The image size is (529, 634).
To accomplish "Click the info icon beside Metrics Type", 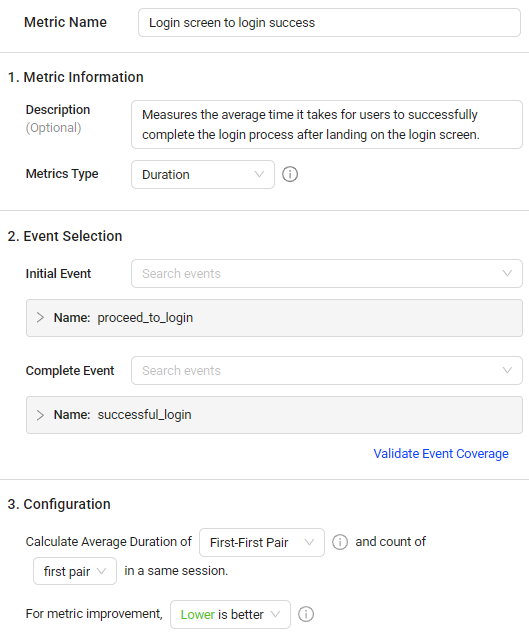I will pyautogui.click(x=290, y=174).
